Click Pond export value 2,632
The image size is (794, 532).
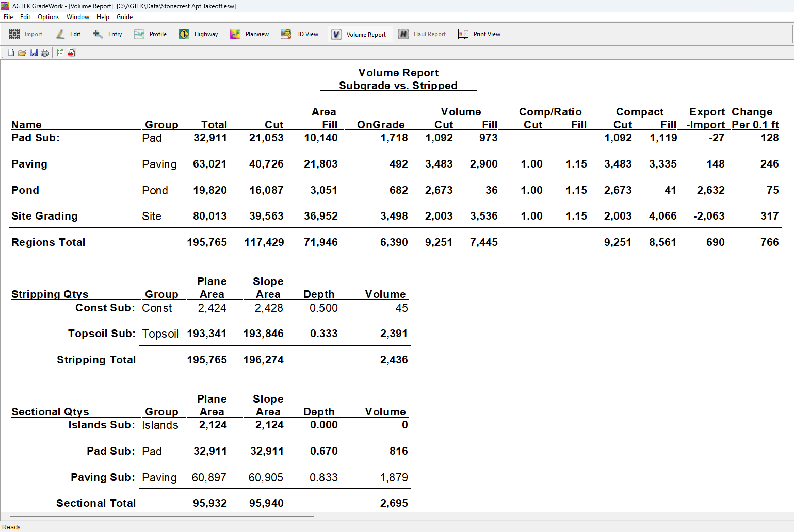(x=710, y=190)
